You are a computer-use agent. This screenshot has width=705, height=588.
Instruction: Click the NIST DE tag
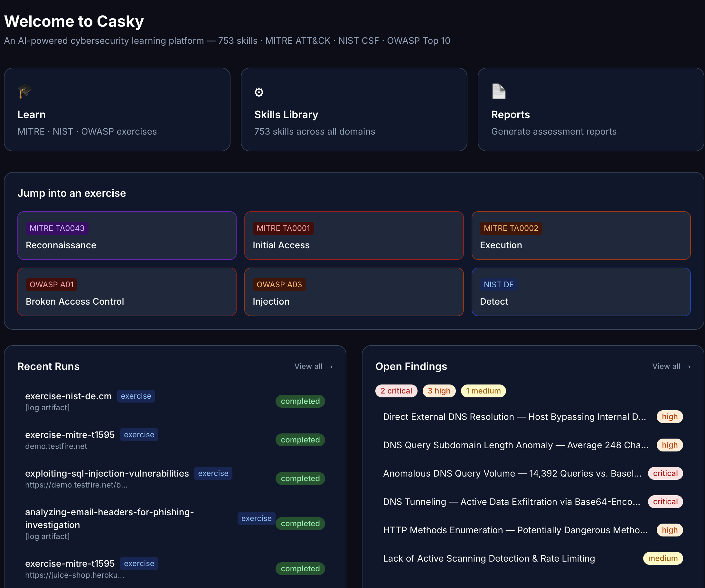(499, 285)
